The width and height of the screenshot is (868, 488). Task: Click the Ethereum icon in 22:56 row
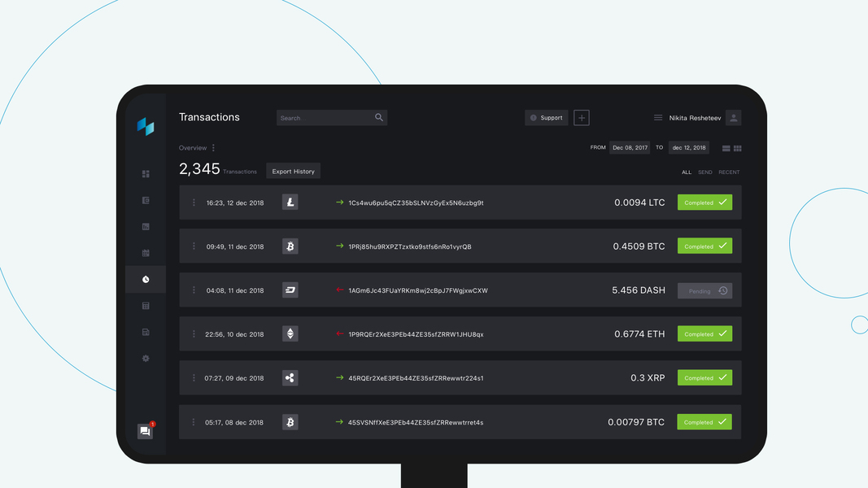point(290,333)
